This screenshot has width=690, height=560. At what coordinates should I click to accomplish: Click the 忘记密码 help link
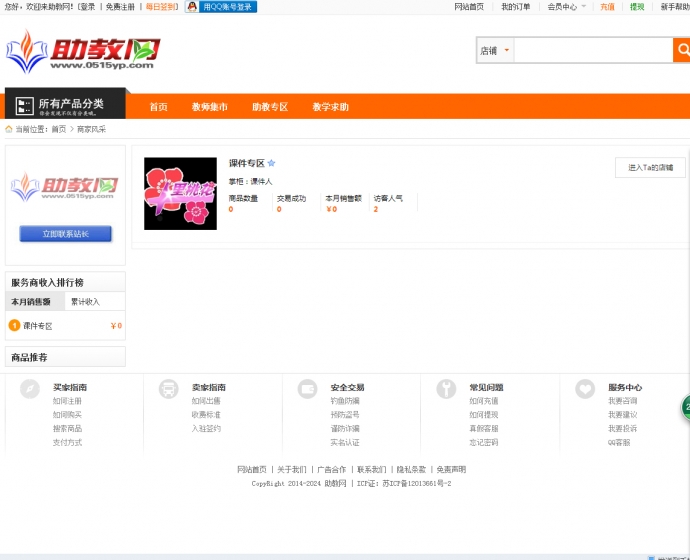point(484,443)
